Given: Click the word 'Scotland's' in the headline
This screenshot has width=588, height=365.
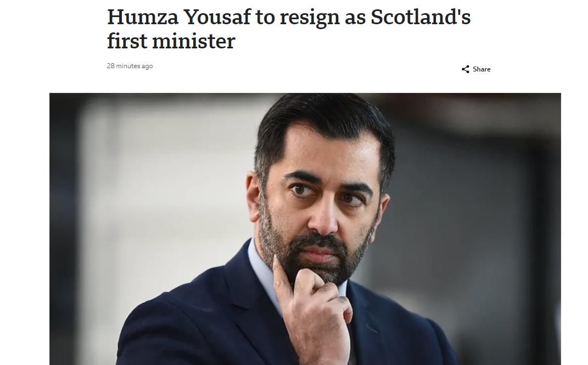Looking at the screenshot, I should 421,17.
